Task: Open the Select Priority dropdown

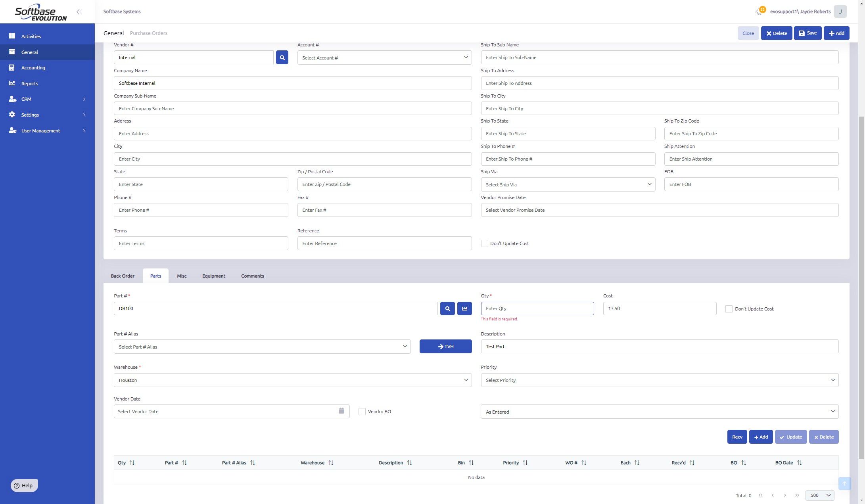Action: point(660,380)
